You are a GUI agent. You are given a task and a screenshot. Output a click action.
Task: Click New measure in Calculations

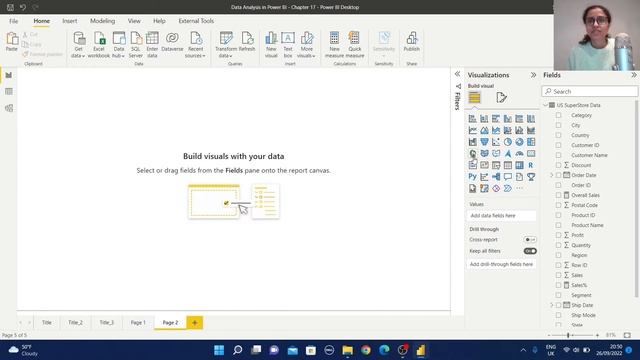click(x=334, y=45)
